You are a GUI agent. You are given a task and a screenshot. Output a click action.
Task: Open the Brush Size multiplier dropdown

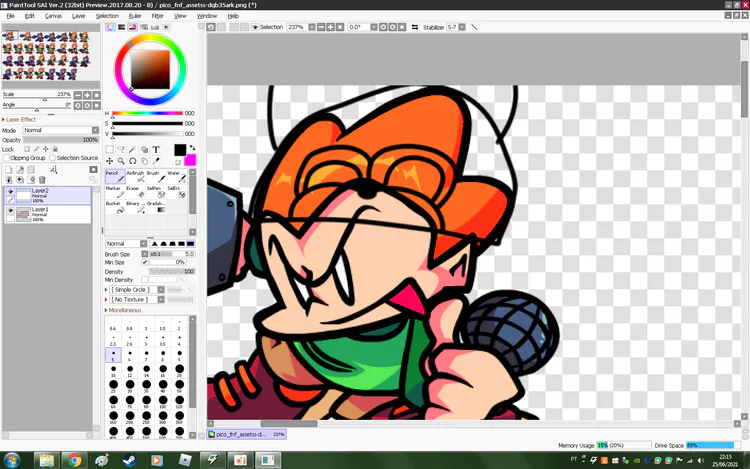[144, 254]
